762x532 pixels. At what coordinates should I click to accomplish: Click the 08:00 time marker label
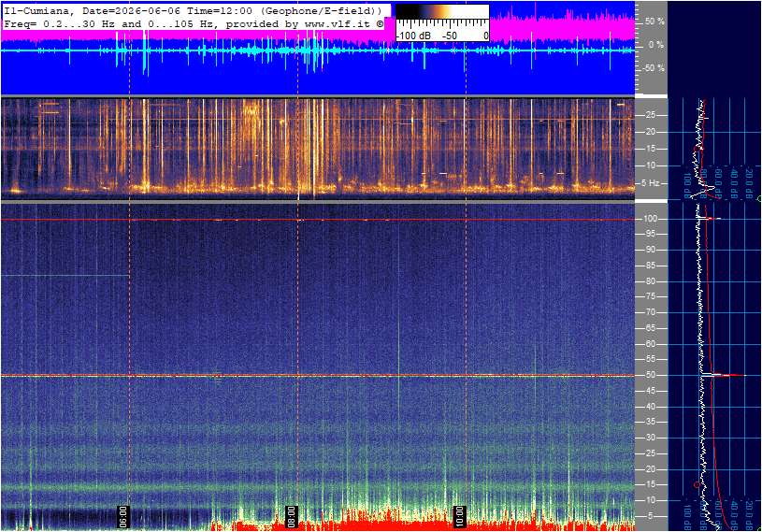[291, 516]
